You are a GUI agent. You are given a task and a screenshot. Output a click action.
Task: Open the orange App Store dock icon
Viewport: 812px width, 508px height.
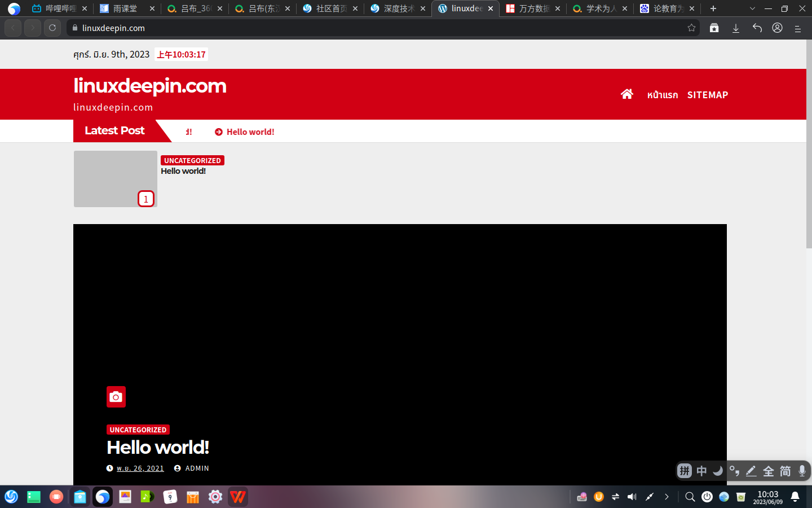tap(193, 497)
